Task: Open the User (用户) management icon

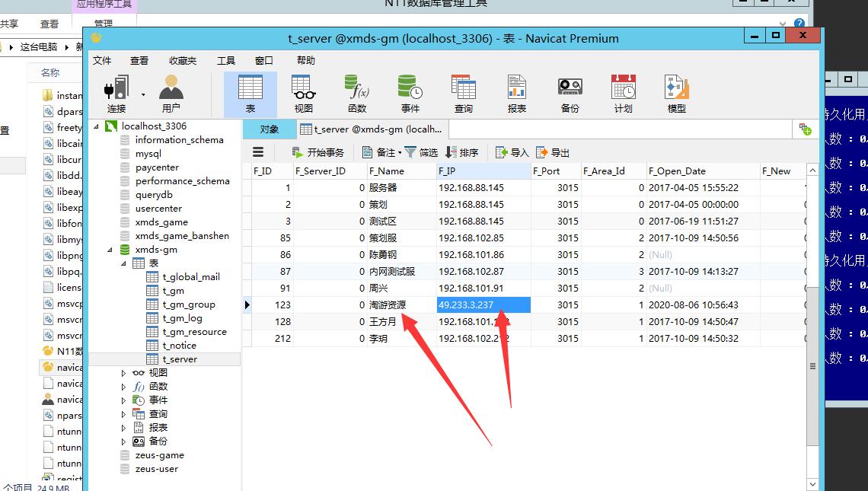Action: point(171,89)
